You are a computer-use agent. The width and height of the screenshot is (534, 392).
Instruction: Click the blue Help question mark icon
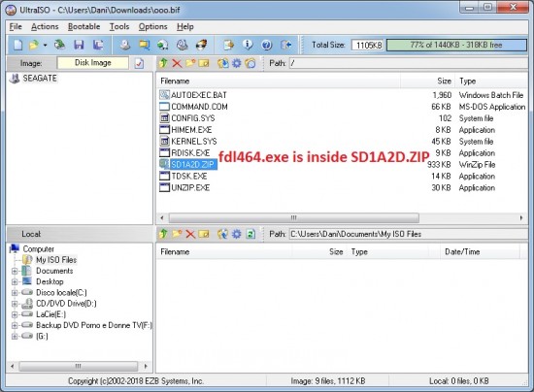(x=267, y=45)
